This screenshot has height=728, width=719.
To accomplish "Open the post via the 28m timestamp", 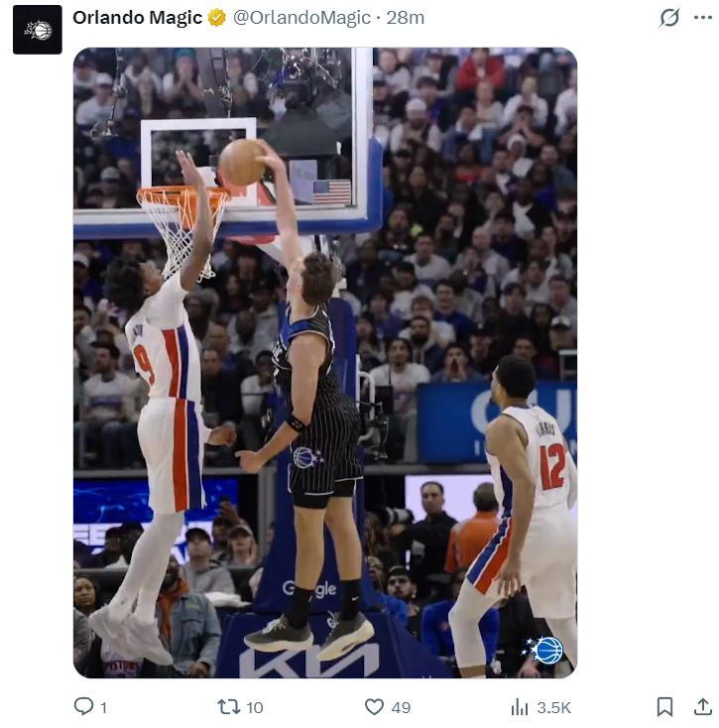I will click(x=406, y=18).
